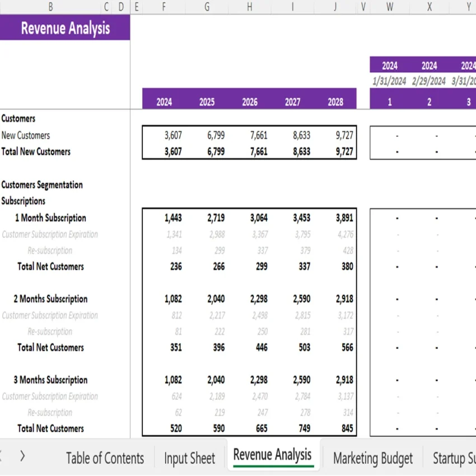Switch to the Input Sheet tab
476x476 pixels.
point(189,458)
